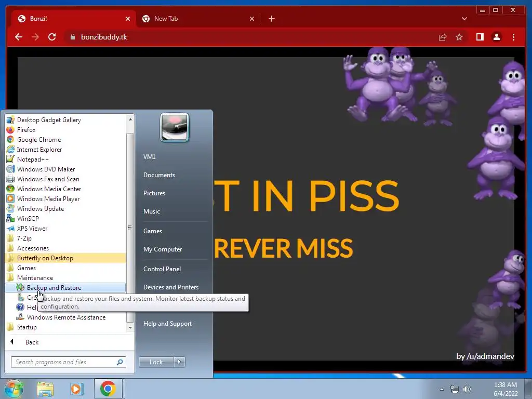Open a new tab with plus button

point(271,19)
